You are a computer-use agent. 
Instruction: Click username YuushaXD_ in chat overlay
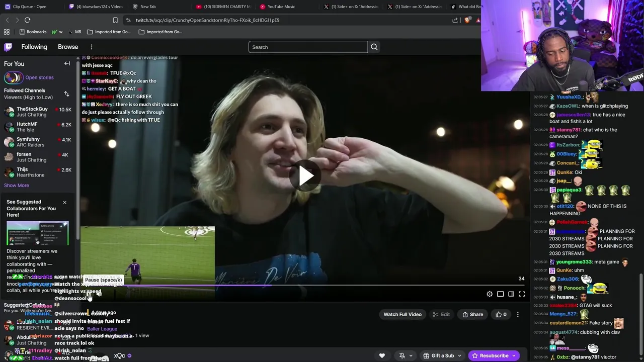pos(569,97)
